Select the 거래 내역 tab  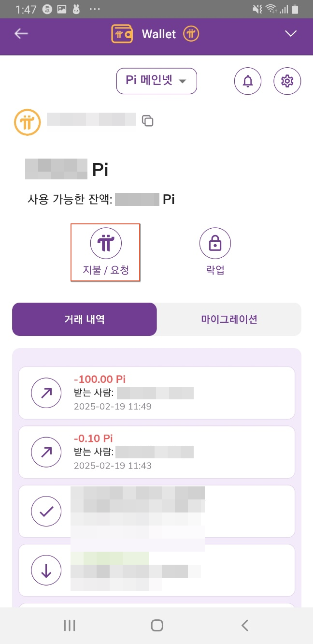point(85,319)
